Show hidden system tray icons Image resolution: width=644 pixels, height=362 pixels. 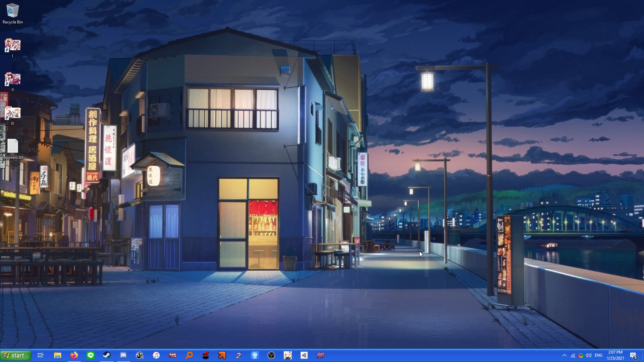pyautogui.click(x=565, y=355)
